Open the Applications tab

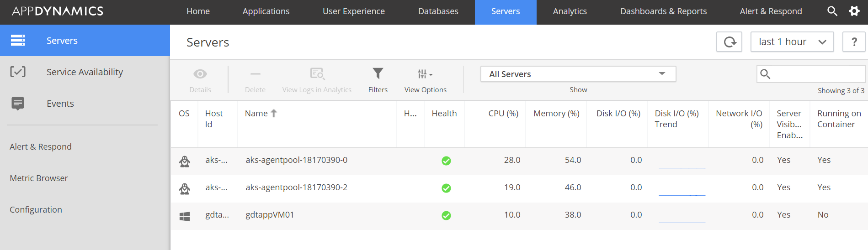[x=266, y=11]
